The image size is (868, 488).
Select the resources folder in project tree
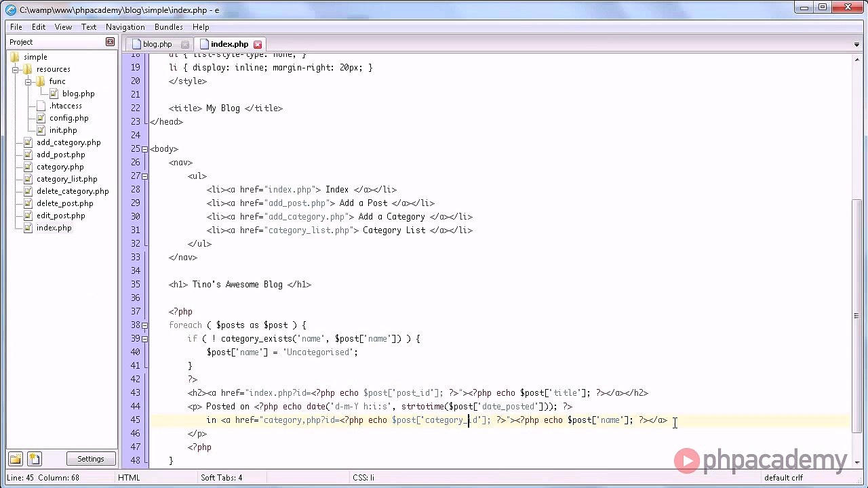click(53, 69)
